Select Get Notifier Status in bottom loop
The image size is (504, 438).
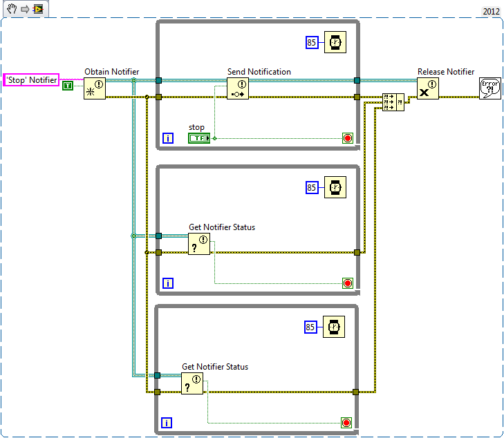192,383
